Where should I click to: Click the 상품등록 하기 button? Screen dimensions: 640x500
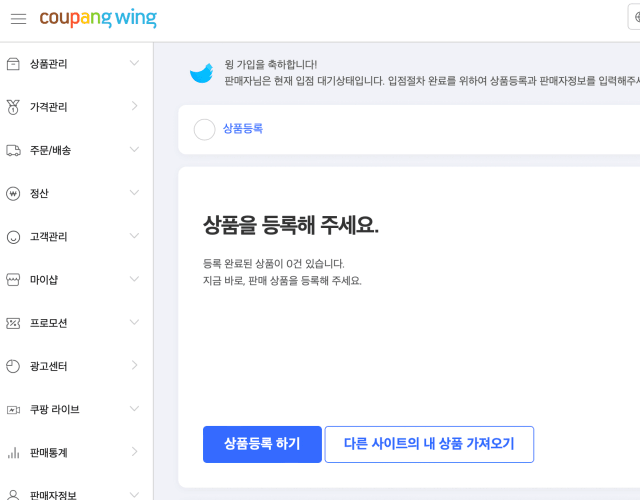coord(262,444)
